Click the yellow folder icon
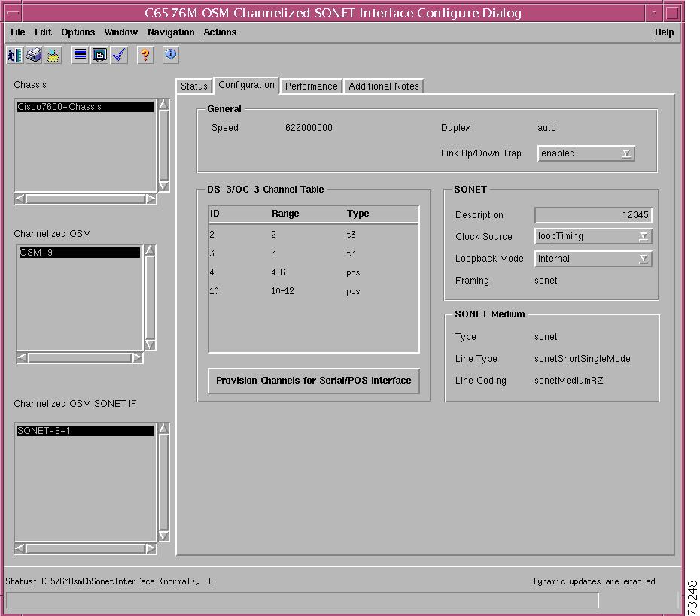This screenshot has width=700, height=616. point(53,56)
